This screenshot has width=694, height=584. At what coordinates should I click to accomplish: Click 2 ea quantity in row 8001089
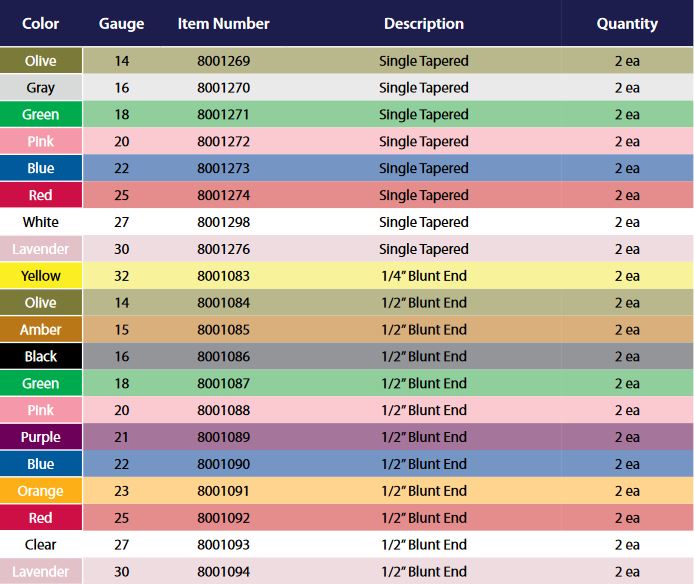(x=627, y=437)
